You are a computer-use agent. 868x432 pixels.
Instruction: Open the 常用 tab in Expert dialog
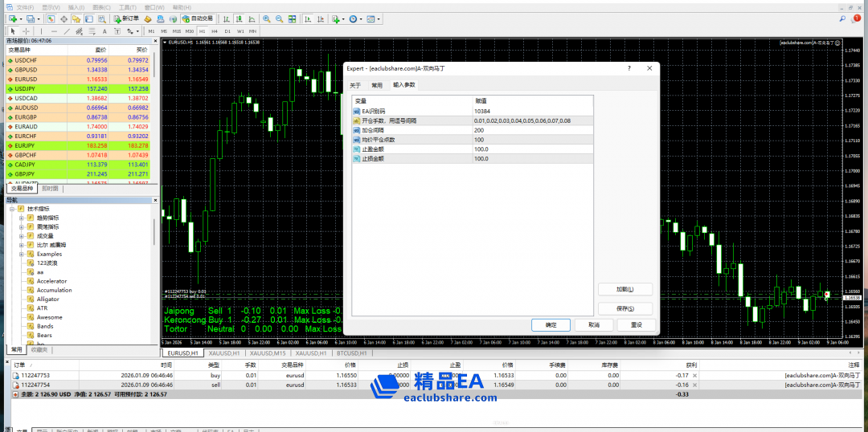[x=376, y=85]
